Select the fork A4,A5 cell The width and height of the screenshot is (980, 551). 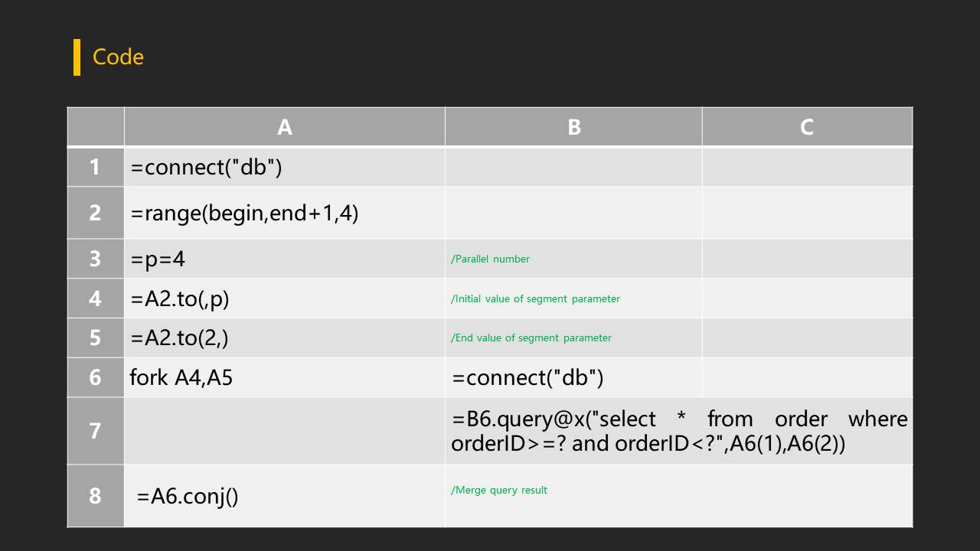(181, 377)
